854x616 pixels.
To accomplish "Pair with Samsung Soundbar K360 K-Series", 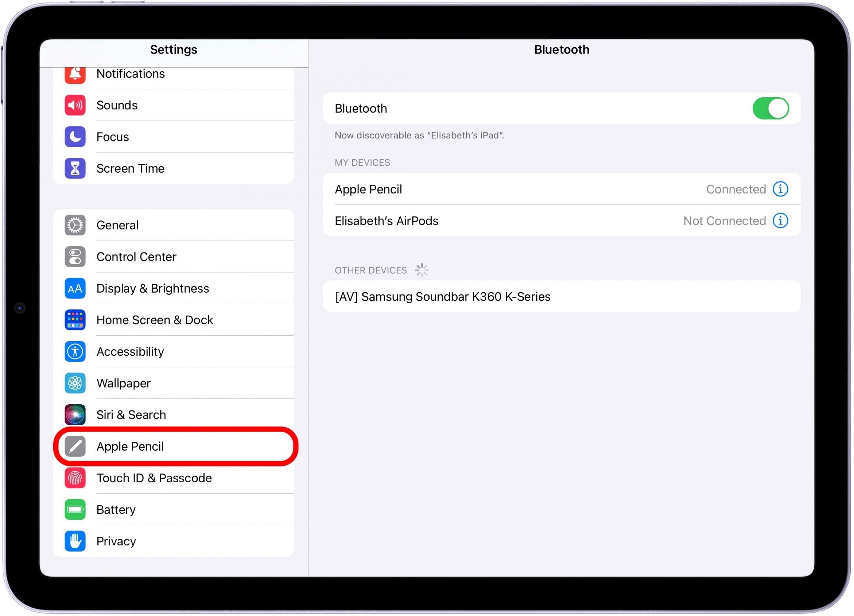I will (x=562, y=296).
